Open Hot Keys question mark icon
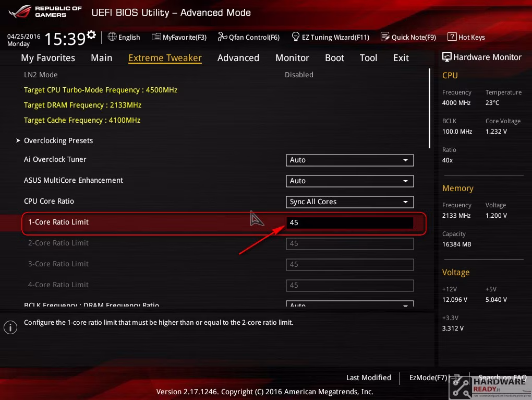This screenshot has height=400, width=532. [452, 37]
